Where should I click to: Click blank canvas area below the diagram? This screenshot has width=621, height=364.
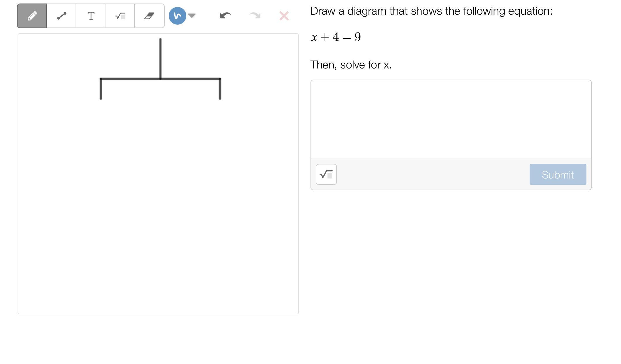pyautogui.click(x=158, y=205)
